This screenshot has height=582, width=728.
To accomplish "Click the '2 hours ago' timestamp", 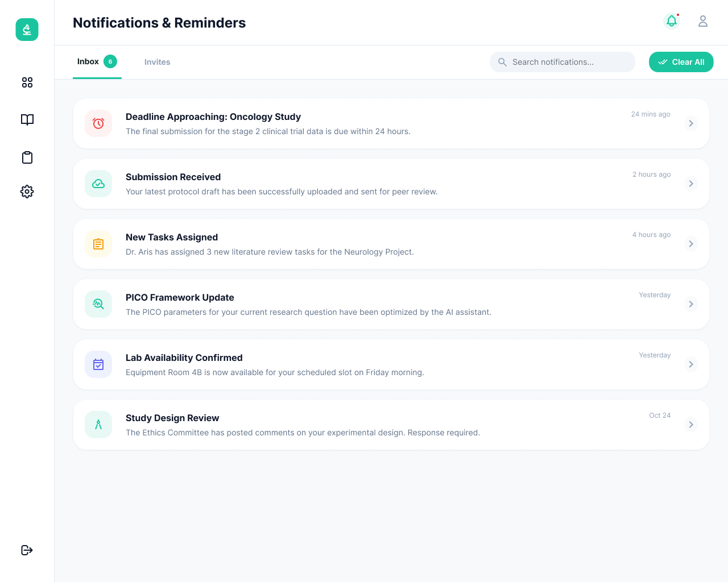I will coord(652,174).
